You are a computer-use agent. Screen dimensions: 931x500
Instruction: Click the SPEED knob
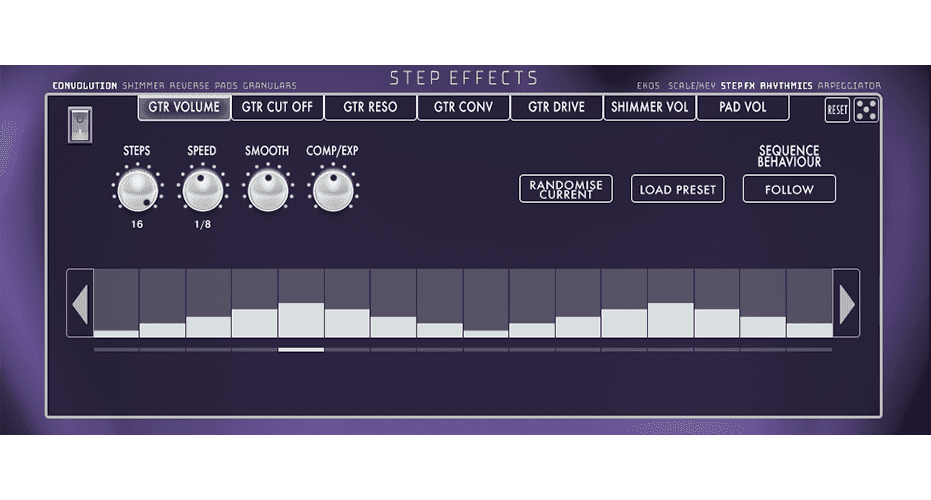pos(202,190)
